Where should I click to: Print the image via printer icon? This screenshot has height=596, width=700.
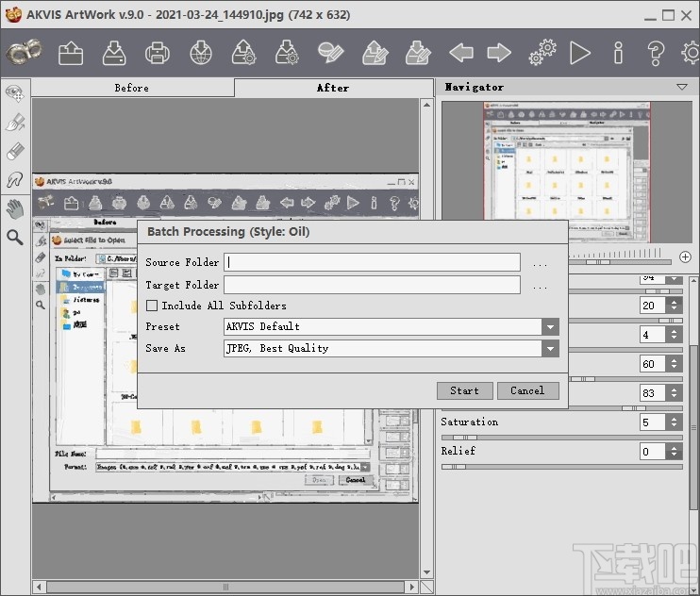tap(158, 53)
